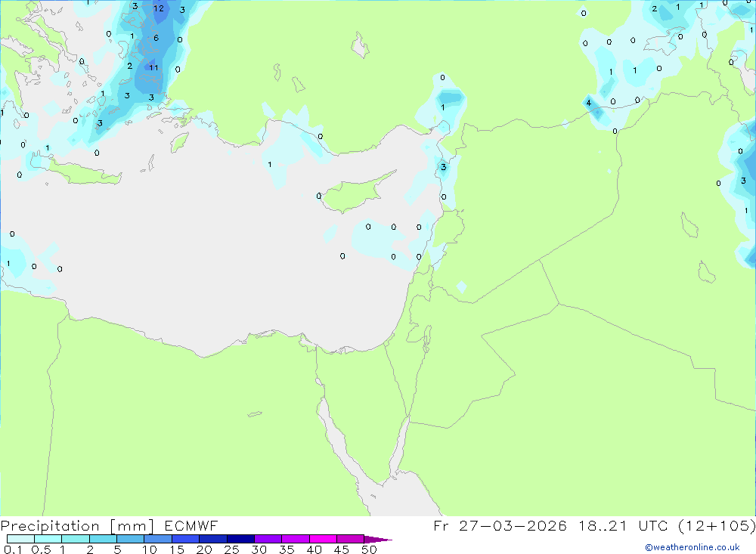Click the legend label '50'
Viewport: 756px width, 554px height.
(x=370, y=549)
